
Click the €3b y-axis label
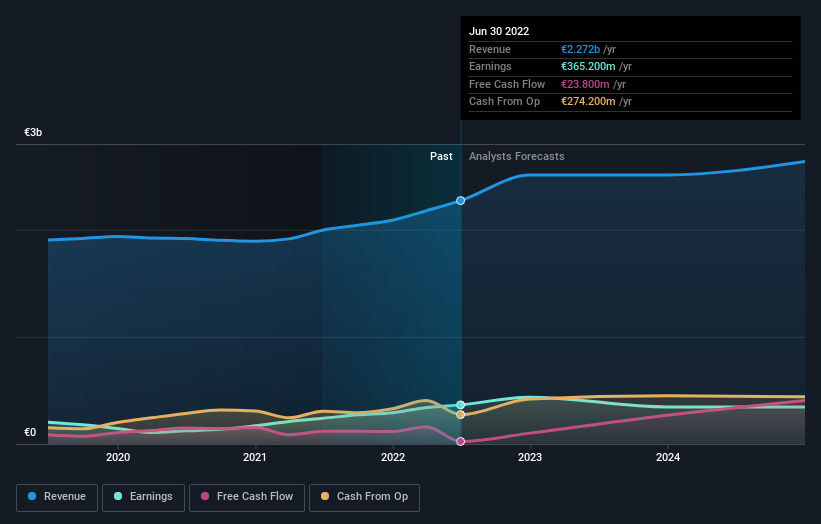tap(33, 132)
